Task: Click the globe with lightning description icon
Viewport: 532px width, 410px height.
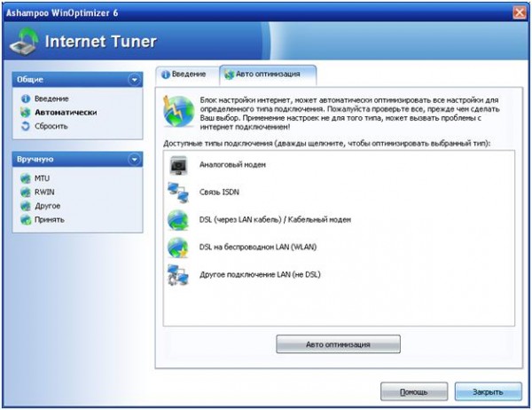Action: click(179, 112)
